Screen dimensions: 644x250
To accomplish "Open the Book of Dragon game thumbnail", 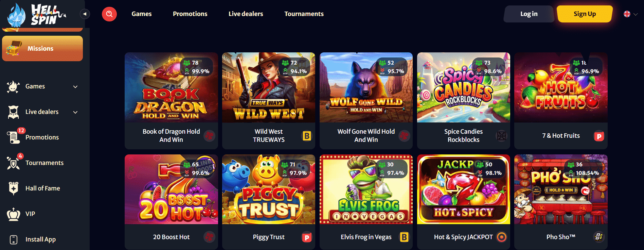I will (171, 87).
